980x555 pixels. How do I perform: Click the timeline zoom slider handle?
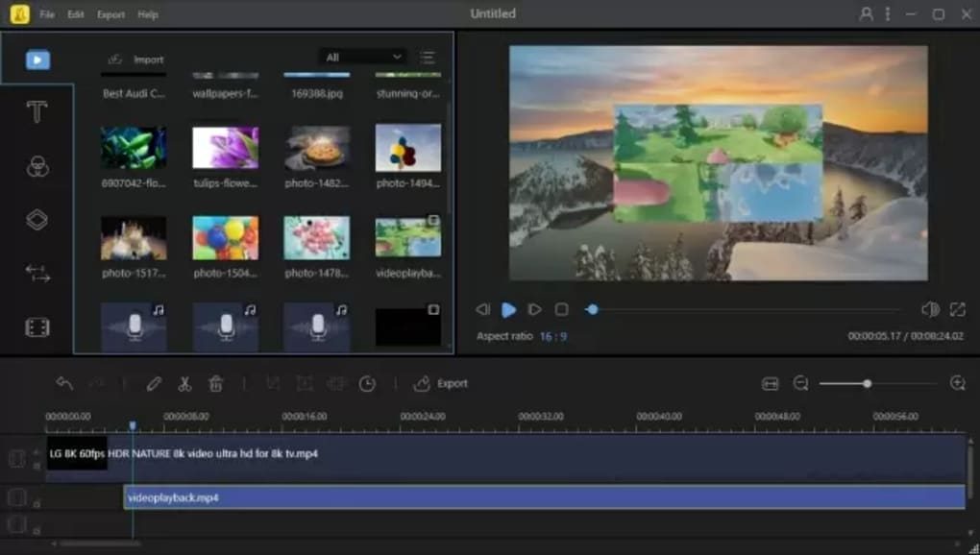867,384
